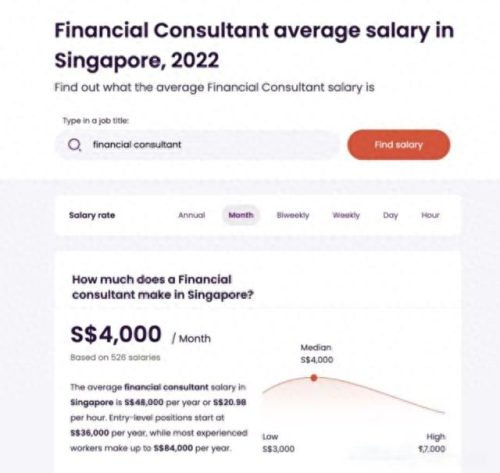The image size is (500, 473).
Task: Click the Median S$4,000 chart label
Action: 316,354
